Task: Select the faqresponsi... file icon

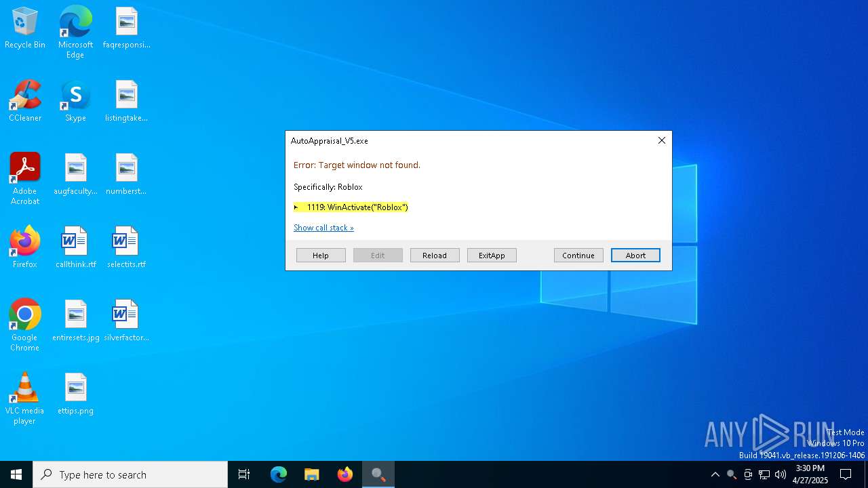Action: [126, 28]
